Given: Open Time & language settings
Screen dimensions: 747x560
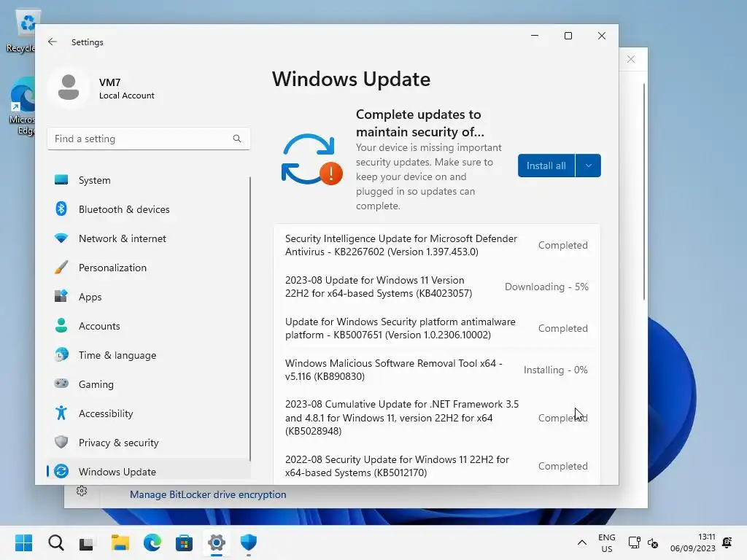Looking at the screenshot, I should tap(149, 355).
